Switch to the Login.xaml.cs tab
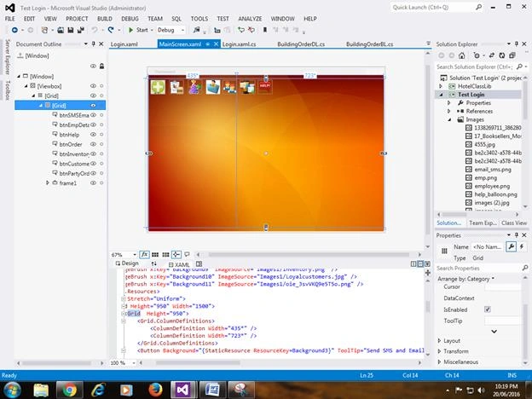 [x=240, y=44]
